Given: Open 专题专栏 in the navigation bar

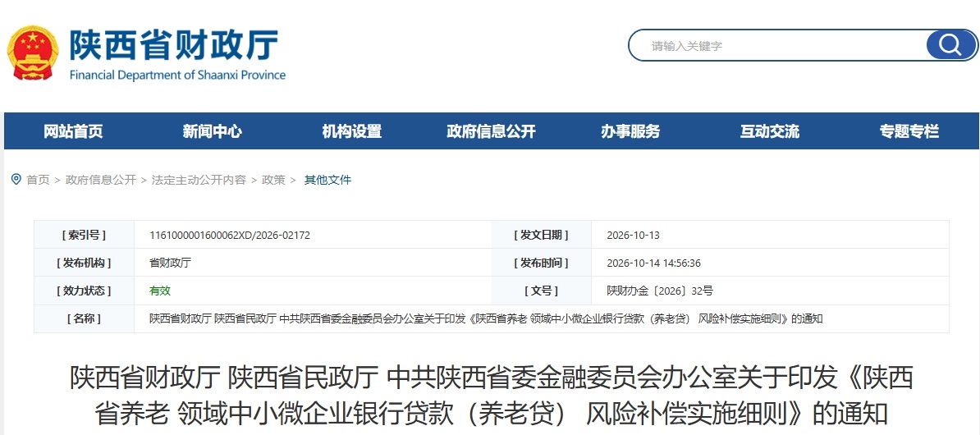Looking at the screenshot, I should pos(909,131).
